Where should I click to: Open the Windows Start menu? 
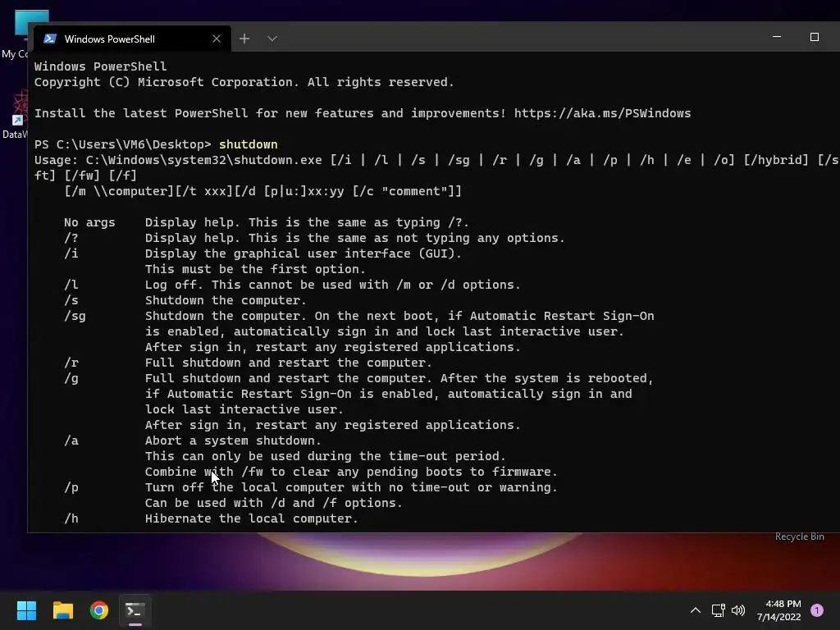(x=26, y=610)
